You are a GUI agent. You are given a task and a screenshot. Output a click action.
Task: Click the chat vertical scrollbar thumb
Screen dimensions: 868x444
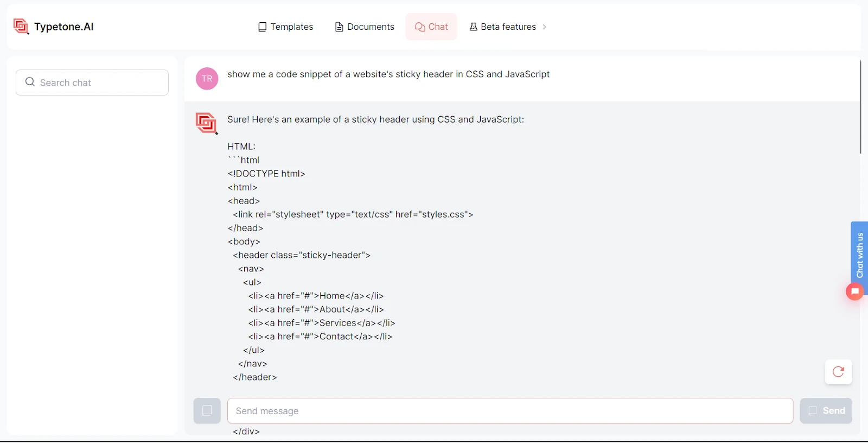click(860, 106)
